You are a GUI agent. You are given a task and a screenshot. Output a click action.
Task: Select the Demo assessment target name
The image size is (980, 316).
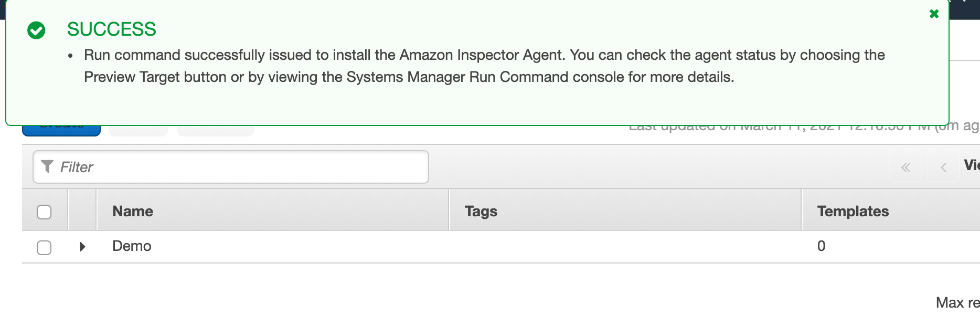point(132,246)
